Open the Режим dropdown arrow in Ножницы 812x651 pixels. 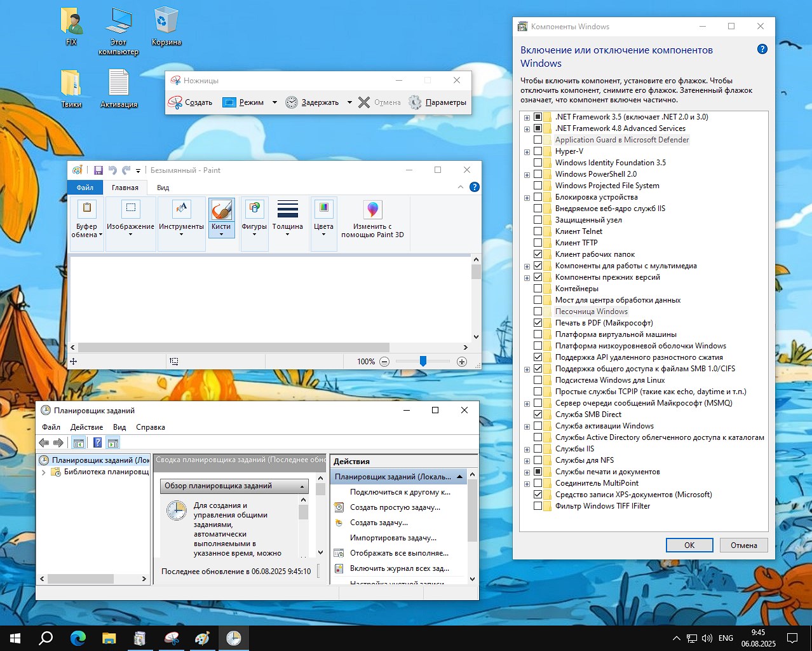274,102
